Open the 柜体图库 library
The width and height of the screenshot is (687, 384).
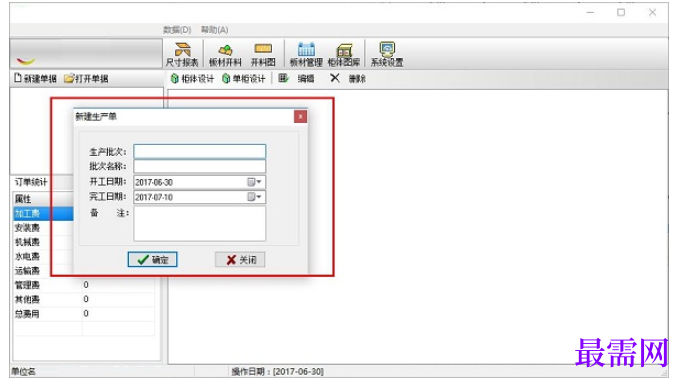pos(344,54)
